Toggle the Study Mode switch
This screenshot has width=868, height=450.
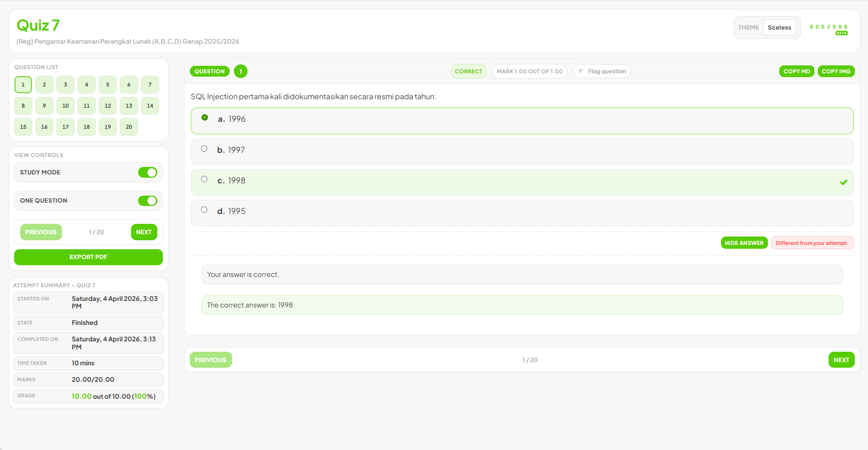tap(147, 173)
